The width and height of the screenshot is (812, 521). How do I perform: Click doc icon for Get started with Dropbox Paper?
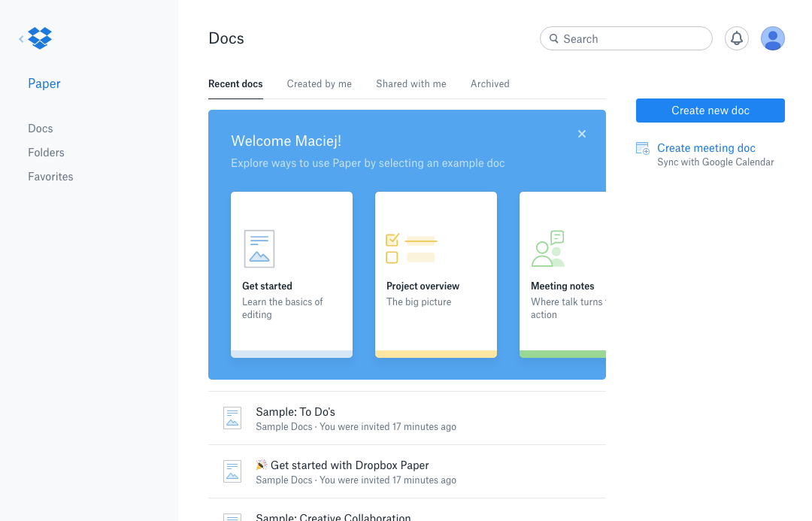232,471
